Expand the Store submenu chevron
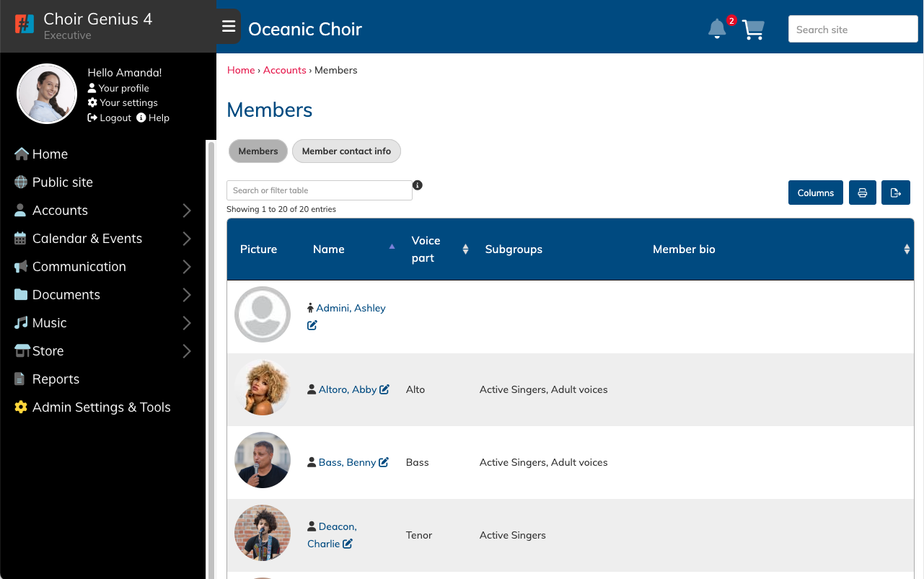This screenshot has height=579, width=924. (187, 351)
